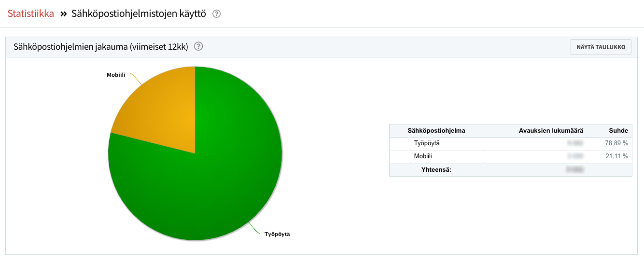The height and width of the screenshot is (263, 644).
Task: Click the Sähköpostiohjelmistojen käyttö page heading
Action: click(x=139, y=14)
